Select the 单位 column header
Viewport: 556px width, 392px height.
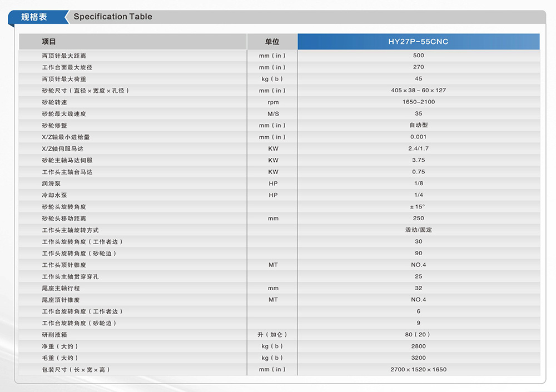click(272, 42)
